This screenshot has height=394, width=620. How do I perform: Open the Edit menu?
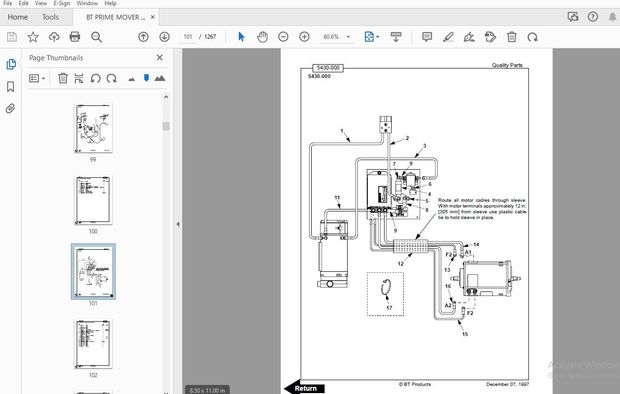coord(23,3)
